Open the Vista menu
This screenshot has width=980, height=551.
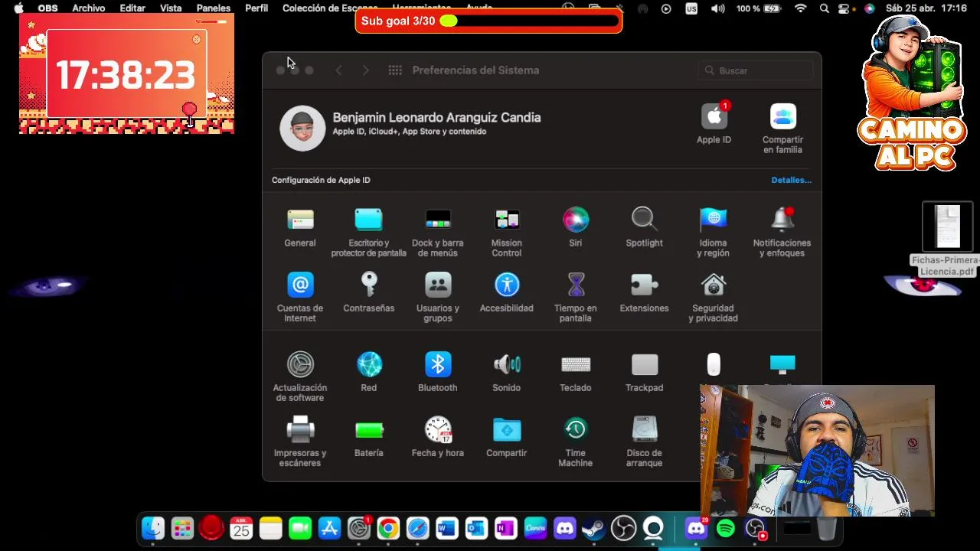pos(171,8)
